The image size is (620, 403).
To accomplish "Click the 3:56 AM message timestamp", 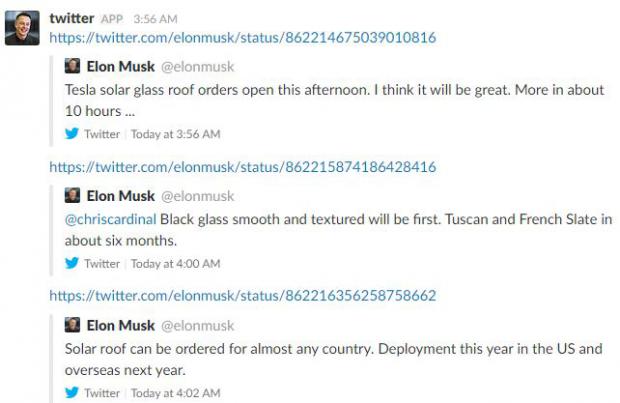I will pos(155,19).
